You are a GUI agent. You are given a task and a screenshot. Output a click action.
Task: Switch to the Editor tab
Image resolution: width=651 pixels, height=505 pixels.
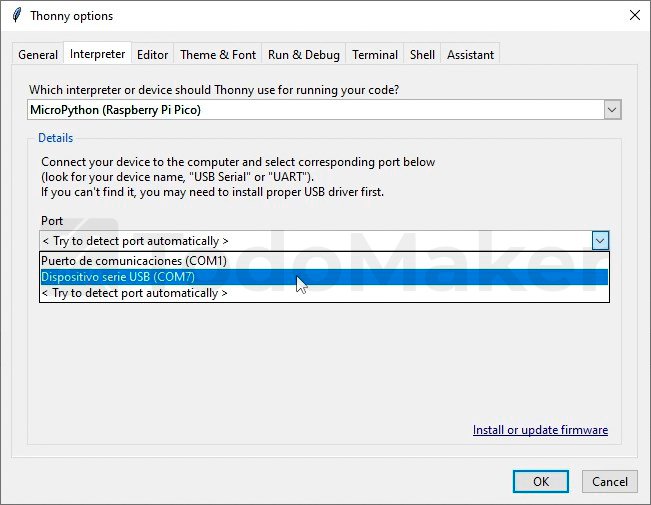point(153,55)
